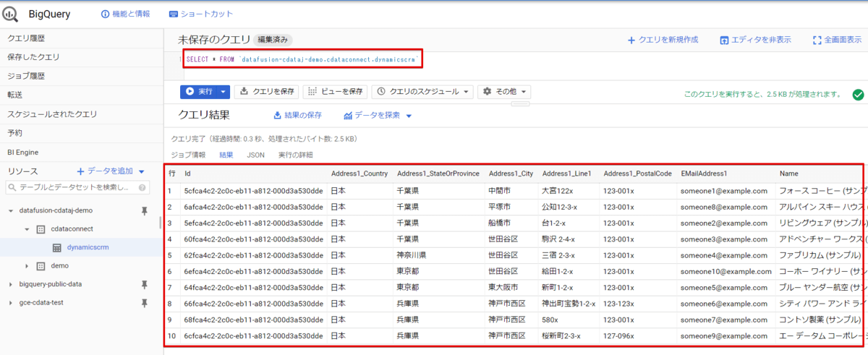Image resolution: width=868 pixels, height=355 pixels.
Task: Open dropdown arrow beside 実行 button
Action: tap(224, 92)
